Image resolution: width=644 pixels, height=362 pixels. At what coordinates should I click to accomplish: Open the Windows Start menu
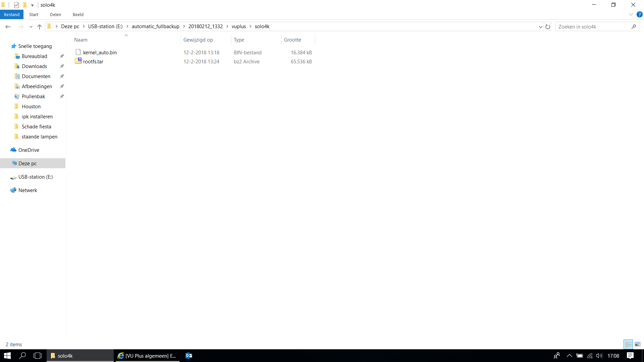tap(7, 356)
